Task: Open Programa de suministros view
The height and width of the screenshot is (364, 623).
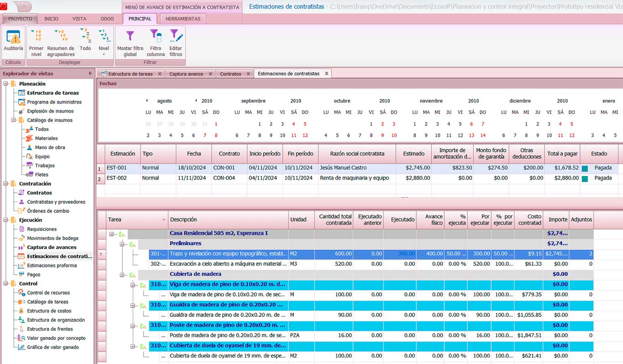Action: coord(54,102)
